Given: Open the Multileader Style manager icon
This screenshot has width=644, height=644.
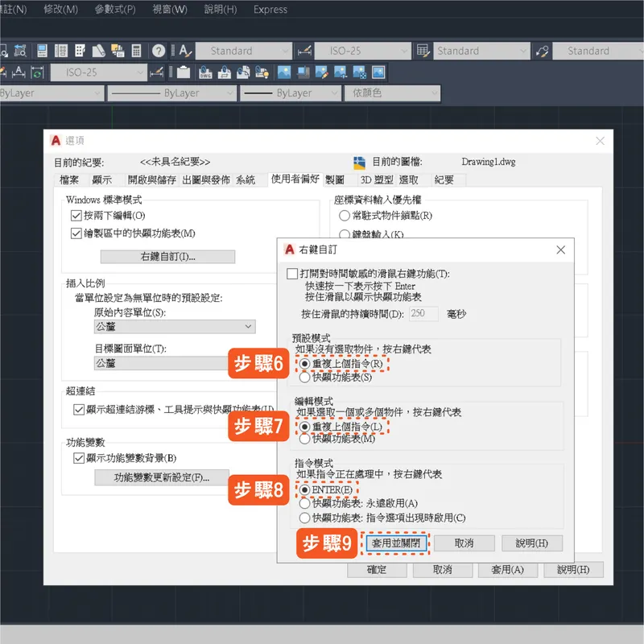Looking at the screenshot, I should (x=542, y=51).
